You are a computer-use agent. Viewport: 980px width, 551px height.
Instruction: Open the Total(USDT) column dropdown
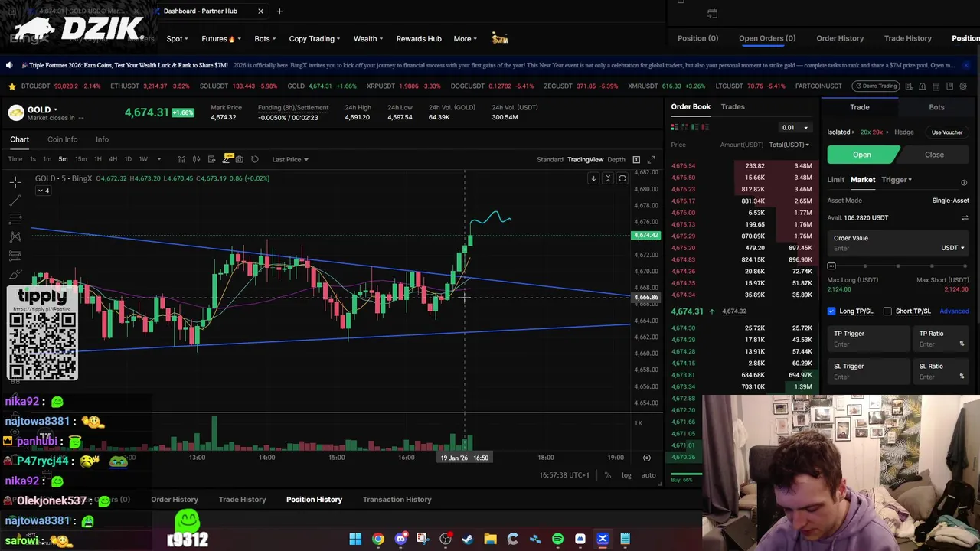pyautogui.click(x=789, y=145)
